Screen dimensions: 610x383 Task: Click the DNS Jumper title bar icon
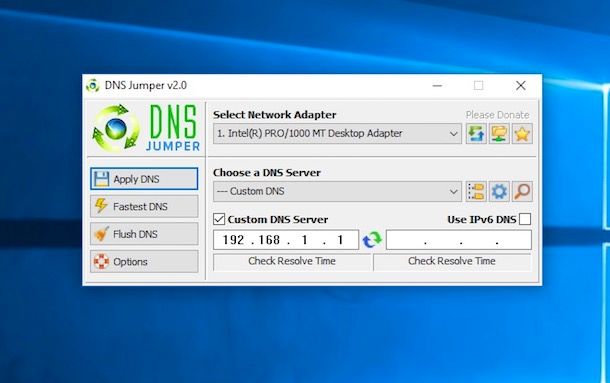[93, 85]
